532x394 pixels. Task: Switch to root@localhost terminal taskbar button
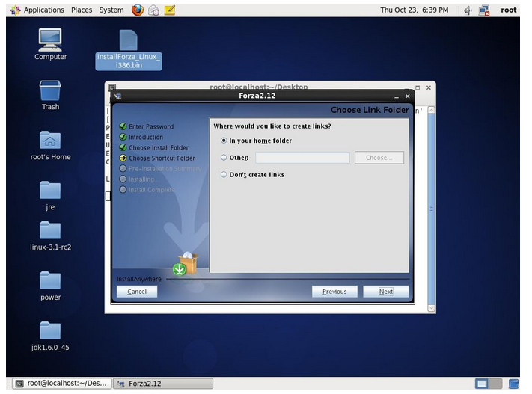click(62, 384)
